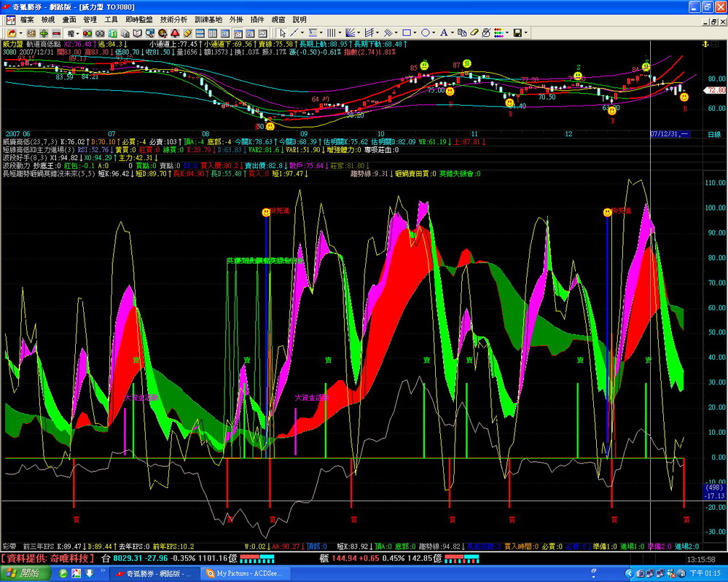
Task: Select the eraser tool
Action: (x=474, y=33)
